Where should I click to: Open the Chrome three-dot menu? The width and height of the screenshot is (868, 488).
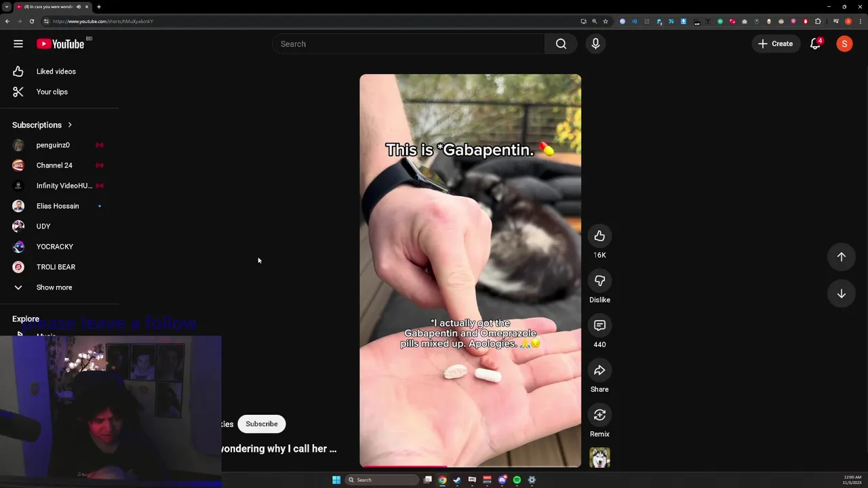(860, 21)
